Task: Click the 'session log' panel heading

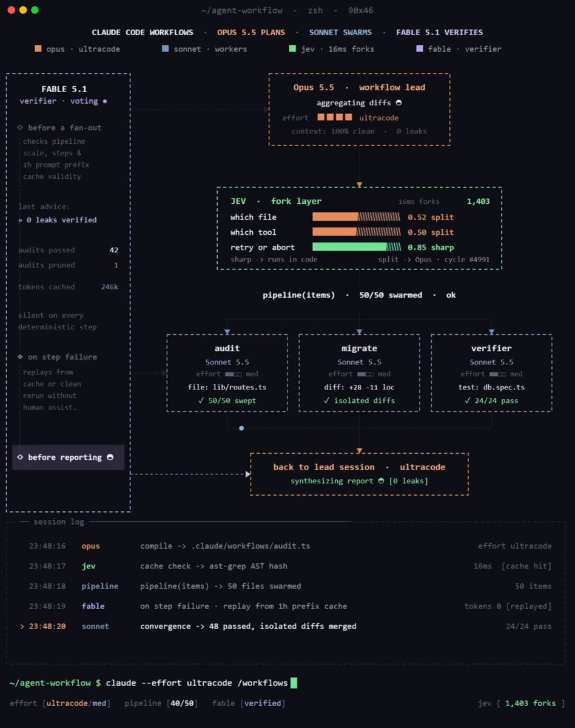Action: [x=59, y=522]
